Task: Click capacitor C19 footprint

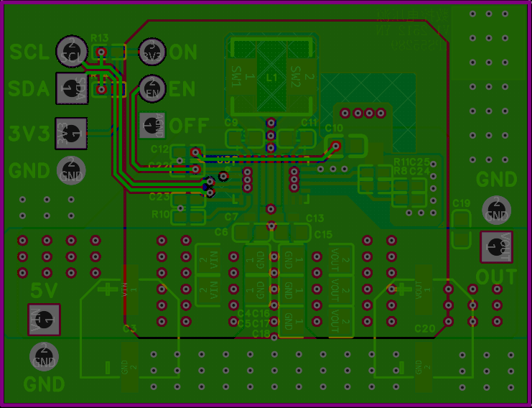Action: pyautogui.click(x=461, y=229)
